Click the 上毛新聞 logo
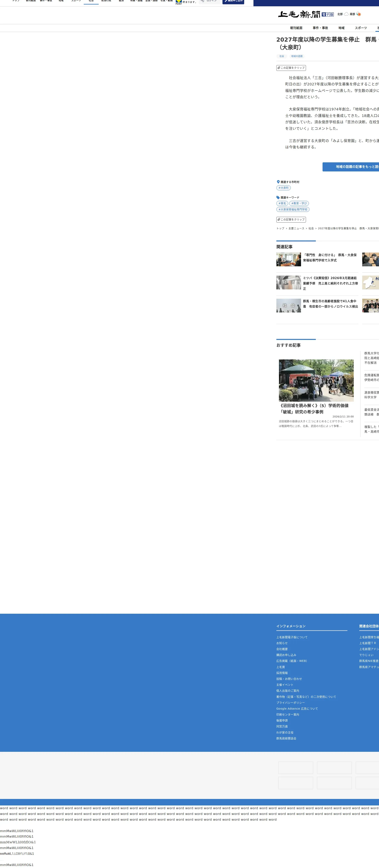 299,14
